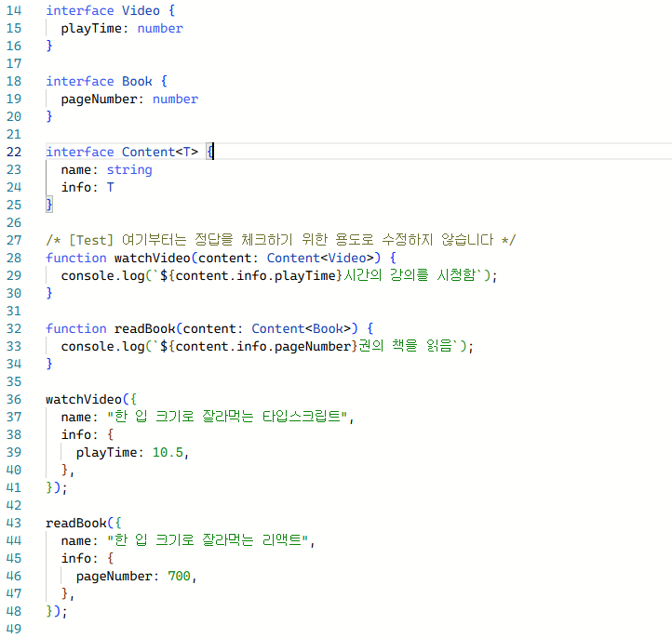Screen dimensions: 672x638
Task: Click 'readBook' function name on line 32
Action: tap(144, 328)
